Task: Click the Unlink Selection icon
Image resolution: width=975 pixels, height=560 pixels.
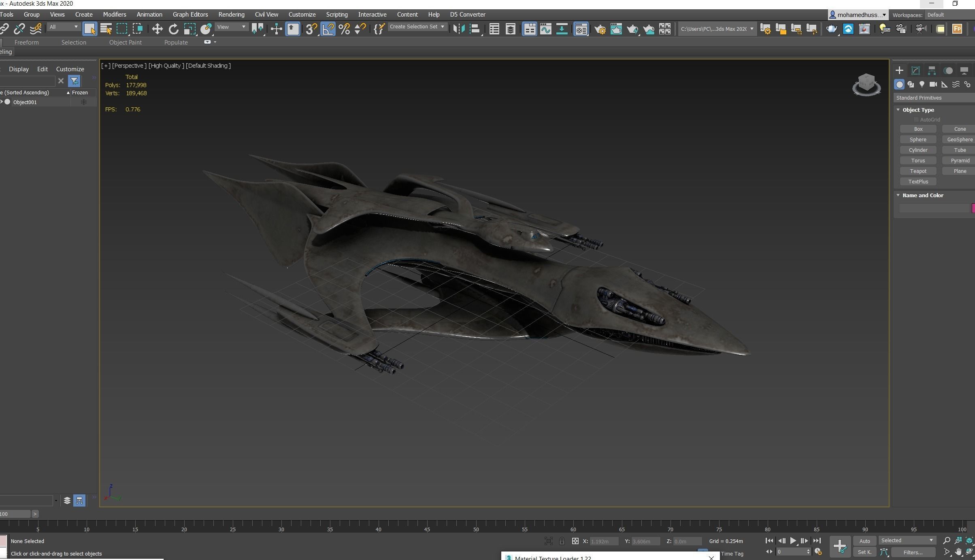Action: click(19, 29)
